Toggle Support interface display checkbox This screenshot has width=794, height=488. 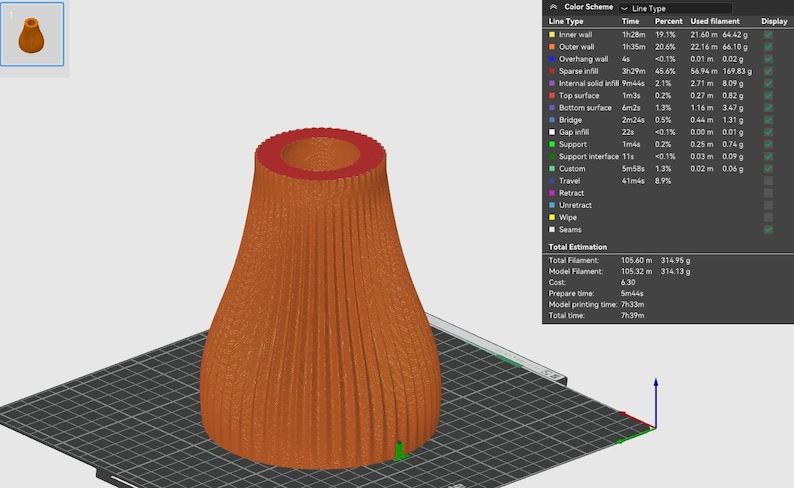pos(768,156)
